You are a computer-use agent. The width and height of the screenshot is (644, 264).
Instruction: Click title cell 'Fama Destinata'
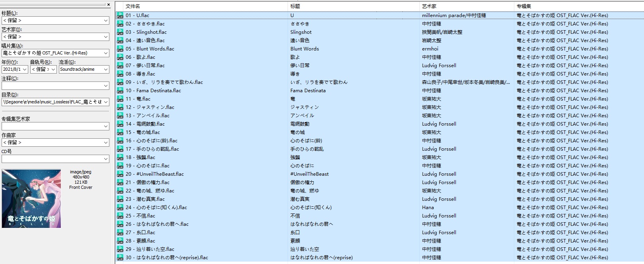tap(308, 91)
